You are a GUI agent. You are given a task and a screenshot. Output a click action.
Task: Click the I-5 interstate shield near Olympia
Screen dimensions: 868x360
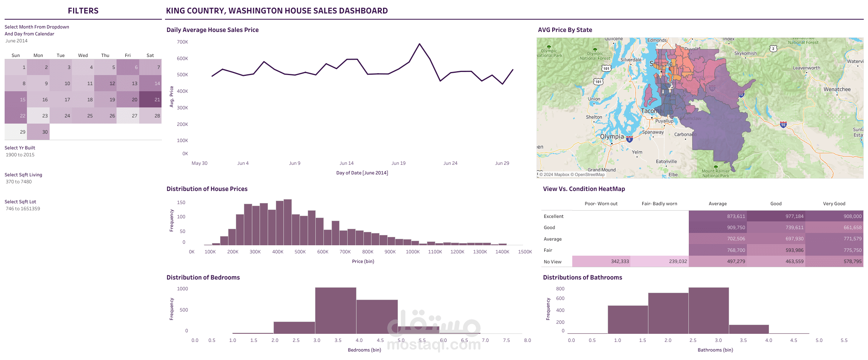click(x=630, y=139)
